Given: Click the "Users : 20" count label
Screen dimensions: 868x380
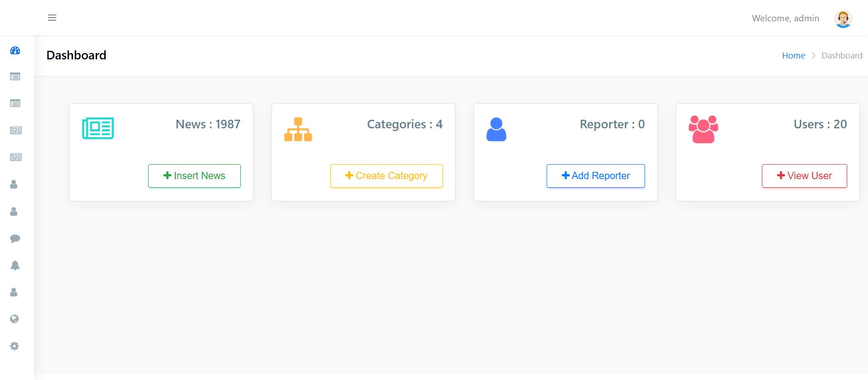Looking at the screenshot, I should pos(820,124).
